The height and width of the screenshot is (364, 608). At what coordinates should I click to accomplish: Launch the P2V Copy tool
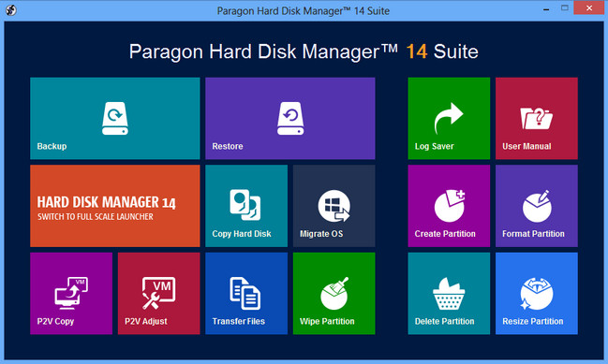click(71, 294)
